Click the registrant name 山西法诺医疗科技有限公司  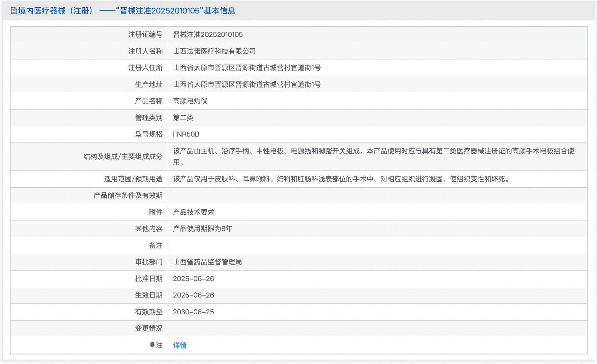(x=214, y=51)
